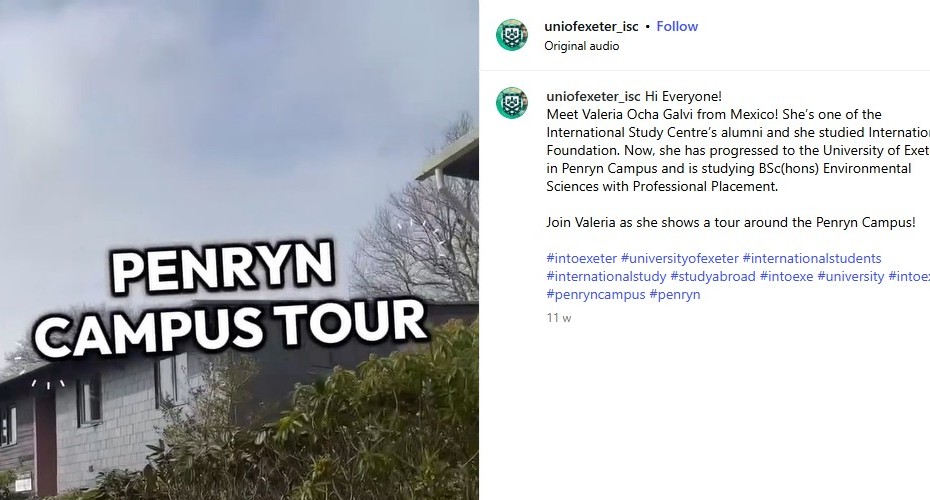Open the #intoexe hashtag
The width and height of the screenshot is (930, 500).
786,276
